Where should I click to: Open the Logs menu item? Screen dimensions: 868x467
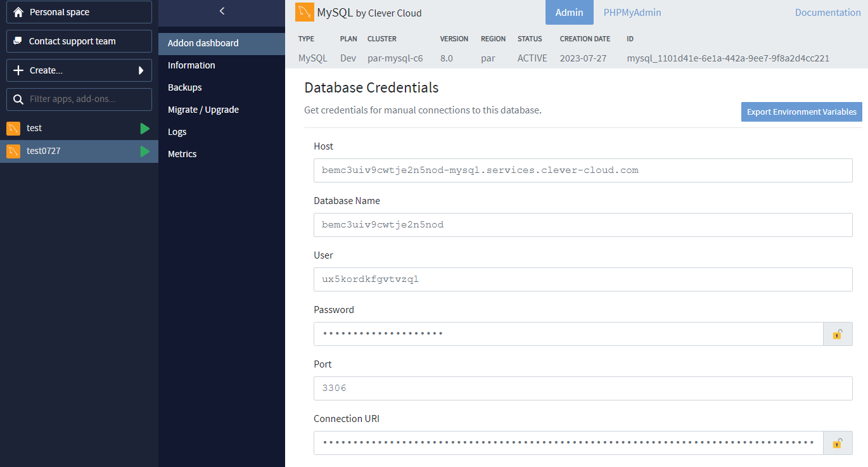coord(222,132)
